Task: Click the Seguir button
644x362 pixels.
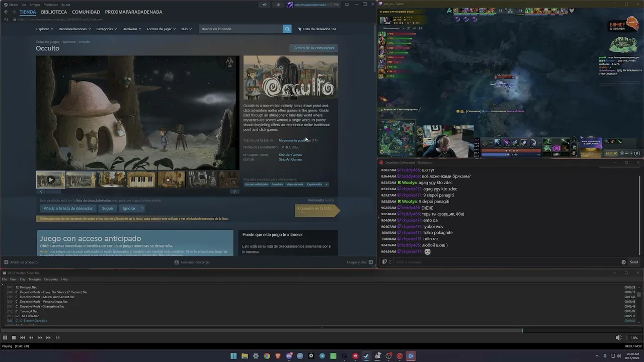Action: (x=108, y=208)
